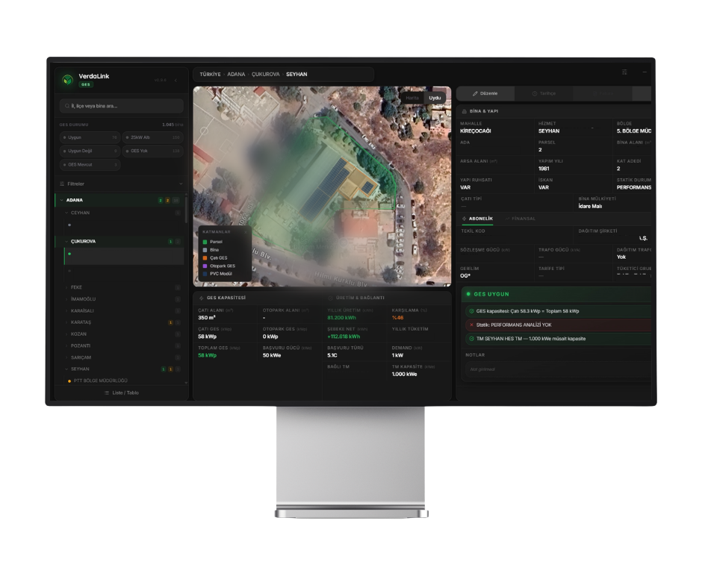
Task: Go to TÜRKİYE in the breadcrumb
Action: [210, 75]
